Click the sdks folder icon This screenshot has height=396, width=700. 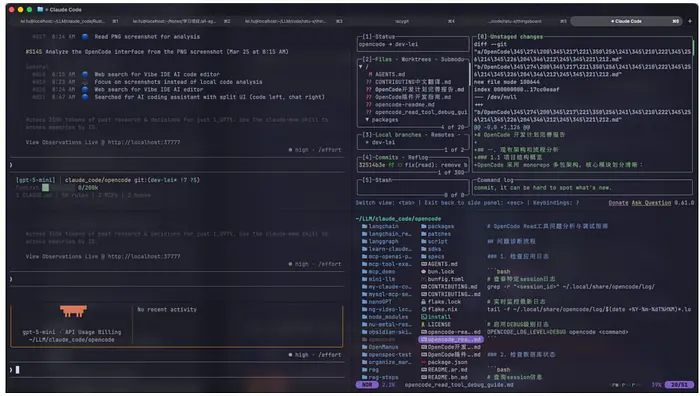coord(424,249)
